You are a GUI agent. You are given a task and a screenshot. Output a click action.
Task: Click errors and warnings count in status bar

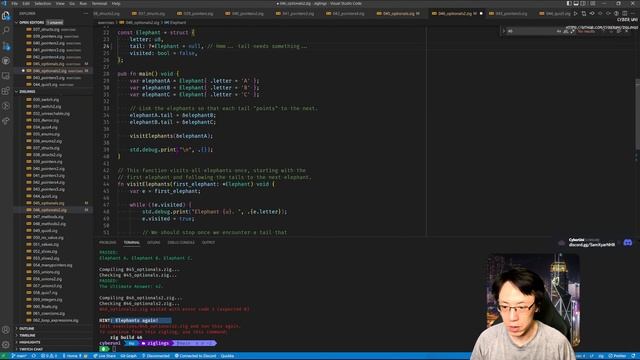pos(49,356)
